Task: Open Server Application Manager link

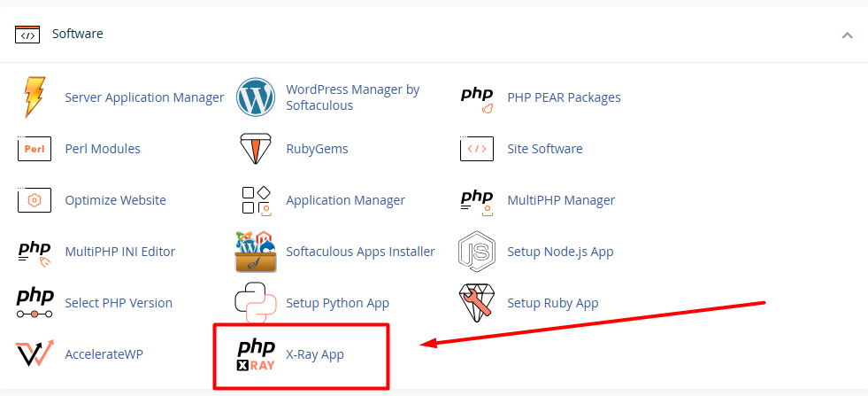Action: click(x=144, y=97)
